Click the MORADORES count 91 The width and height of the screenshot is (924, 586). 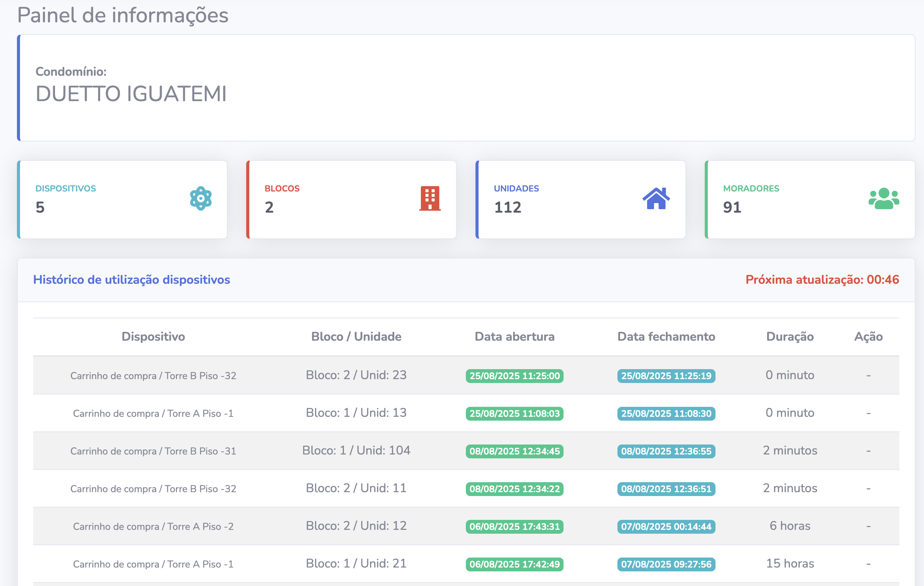732,207
